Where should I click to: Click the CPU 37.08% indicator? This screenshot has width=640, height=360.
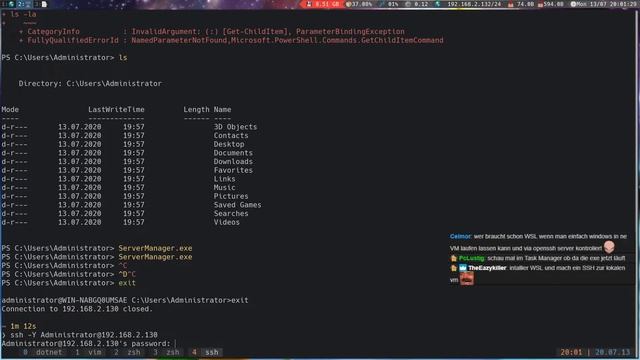359,4
